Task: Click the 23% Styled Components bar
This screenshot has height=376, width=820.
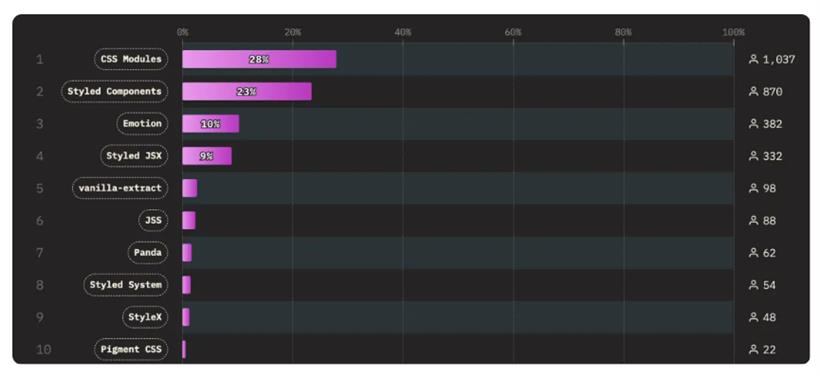Action: coord(247,92)
